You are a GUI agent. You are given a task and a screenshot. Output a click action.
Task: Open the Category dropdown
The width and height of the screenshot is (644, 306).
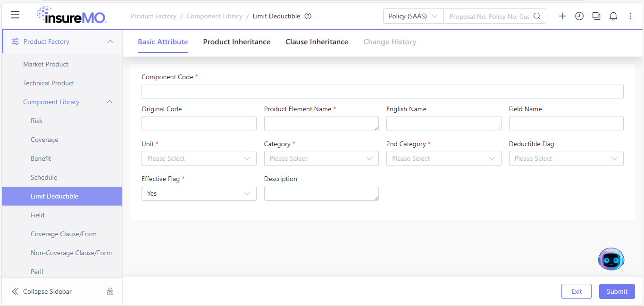click(321, 158)
